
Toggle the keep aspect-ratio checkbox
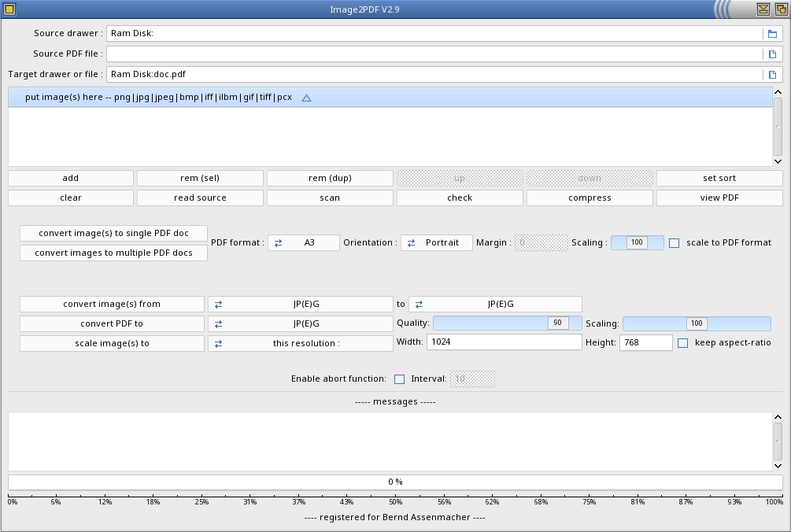pyautogui.click(x=682, y=343)
